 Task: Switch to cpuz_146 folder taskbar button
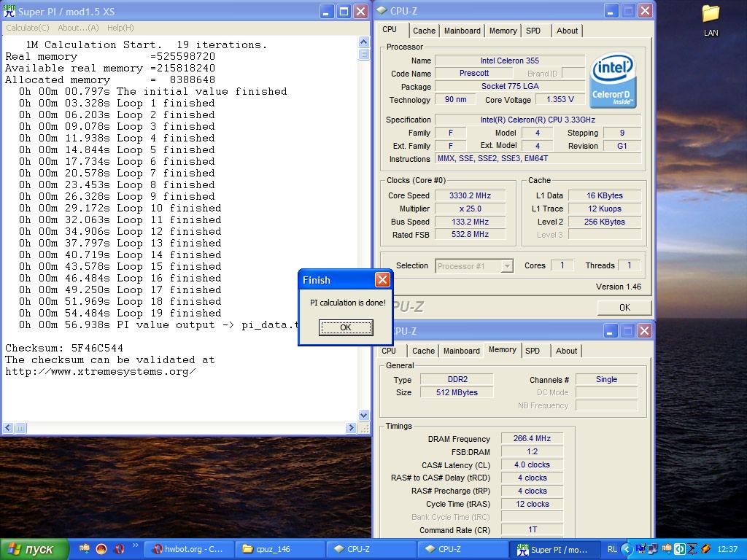click(281, 549)
